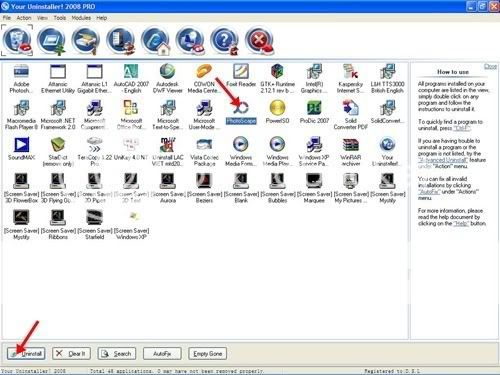Select the WinRAR archiver icon
This screenshot has width=500, height=375.
point(350,145)
